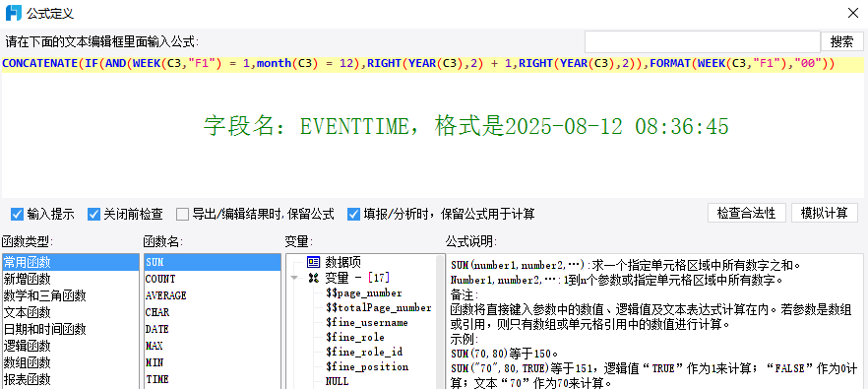This screenshot has height=389, width=868.
Task: Select the NULL variable
Action: pyautogui.click(x=337, y=381)
